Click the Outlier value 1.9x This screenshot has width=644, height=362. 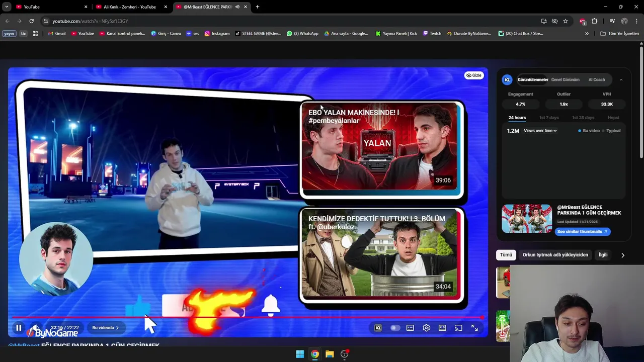click(563, 104)
